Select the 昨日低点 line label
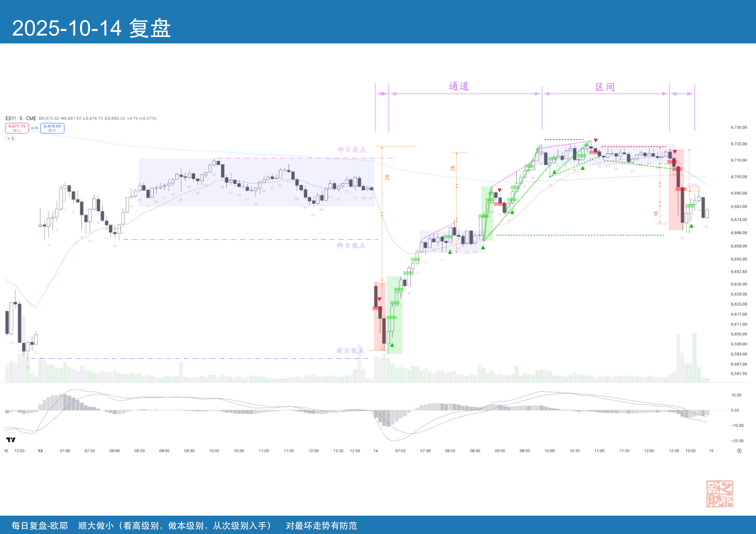The image size is (756, 534). (351, 246)
